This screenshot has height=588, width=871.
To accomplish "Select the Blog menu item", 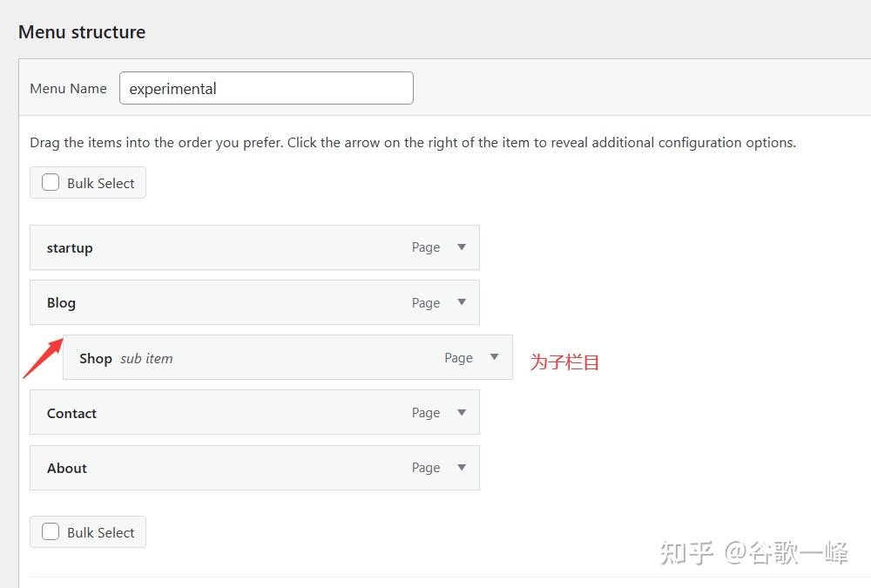I will (x=61, y=302).
